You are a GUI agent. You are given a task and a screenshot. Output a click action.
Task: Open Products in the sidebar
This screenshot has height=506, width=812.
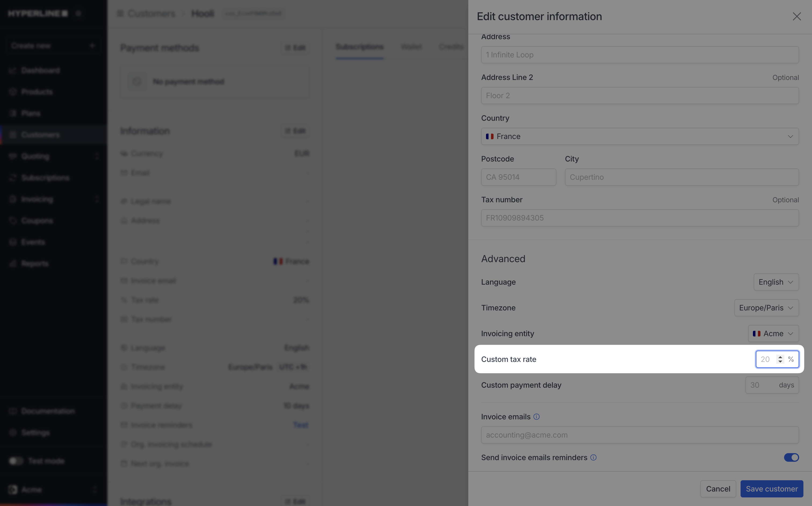(54, 92)
